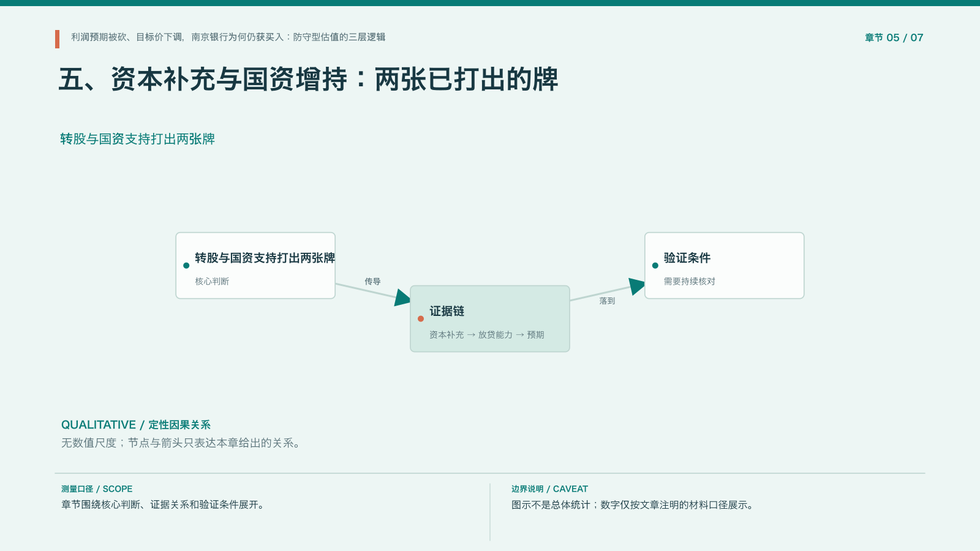Select the heading QUALITATIVE / 定性因果关系
This screenshot has width=980, height=551.
tap(135, 425)
